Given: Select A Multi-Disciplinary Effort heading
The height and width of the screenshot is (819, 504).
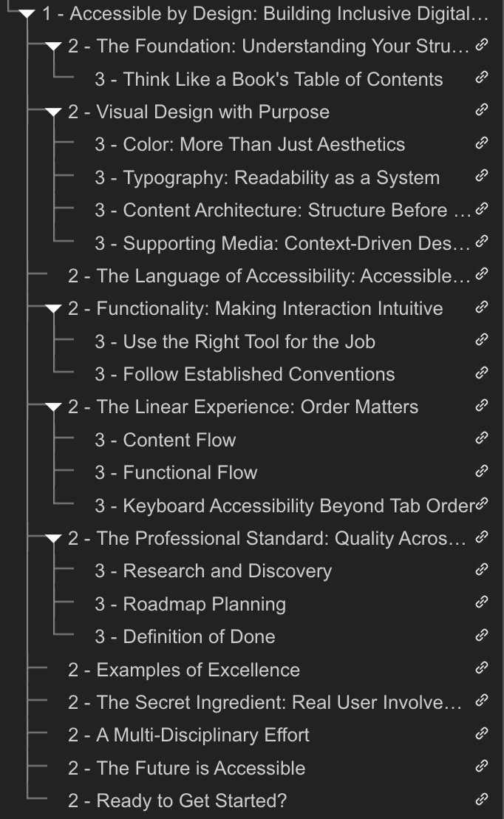Looking at the screenshot, I should 188,735.
